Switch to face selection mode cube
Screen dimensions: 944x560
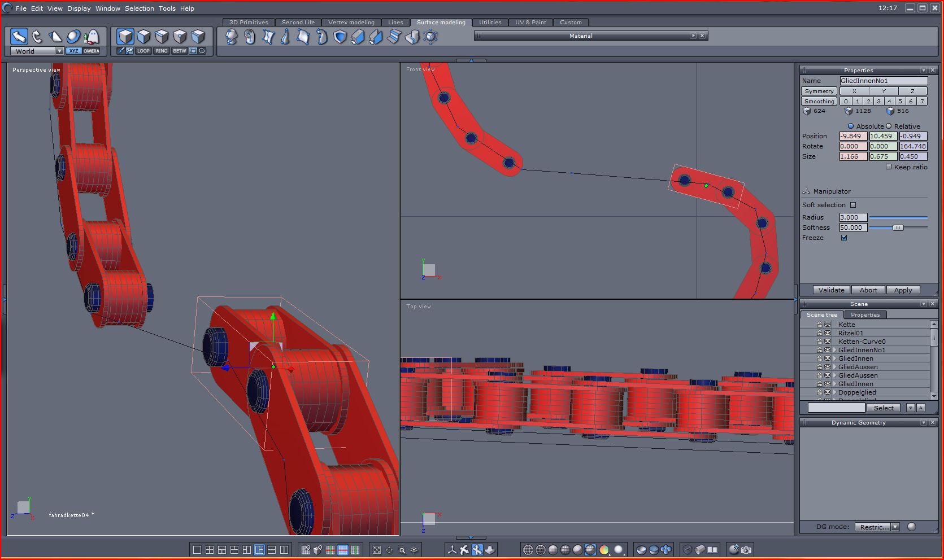coord(143,37)
